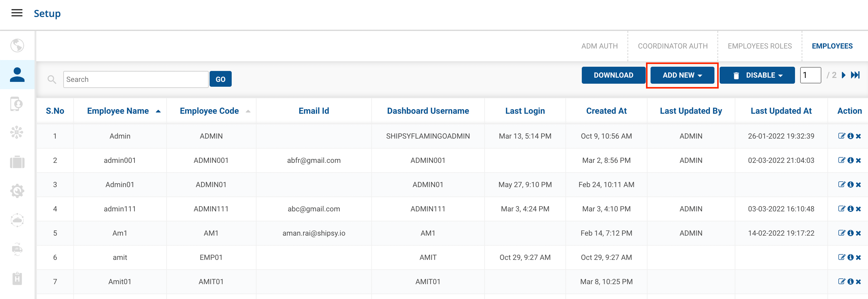Viewport: 868px width, 299px height.
Task: View info for admin001 employee
Action: tap(850, 160)
